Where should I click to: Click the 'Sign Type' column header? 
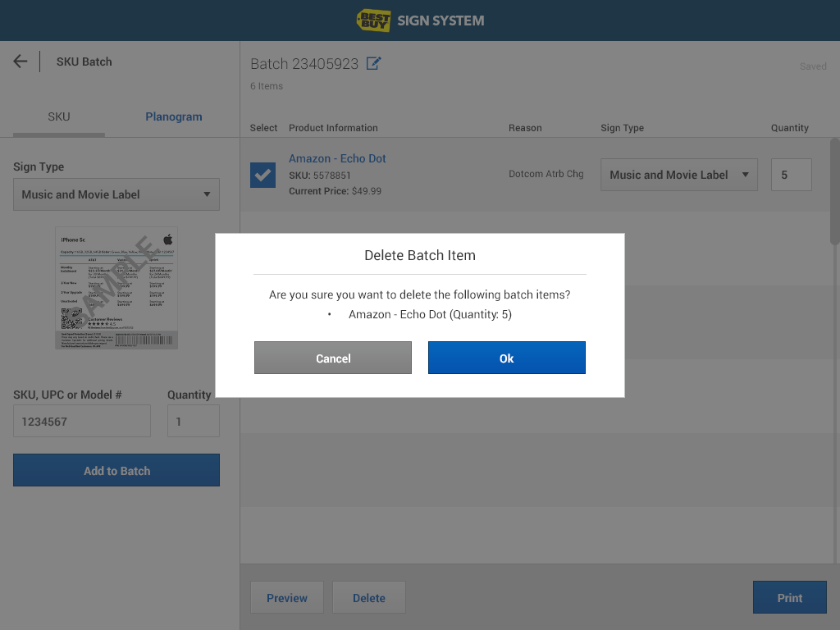pos(622,128)
